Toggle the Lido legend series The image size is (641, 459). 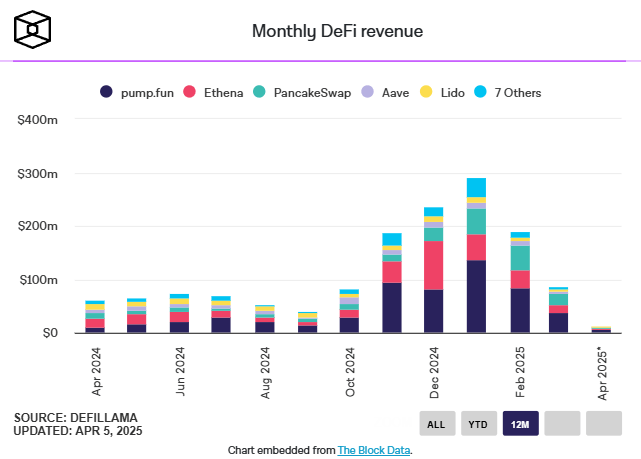tap(442, 92)
